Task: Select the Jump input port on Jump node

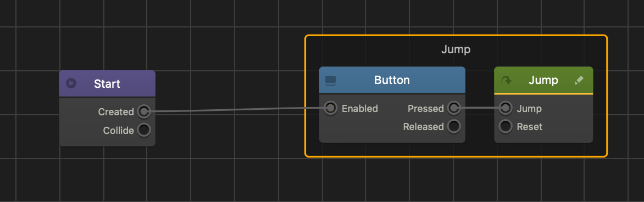Action: click(506, 108)
